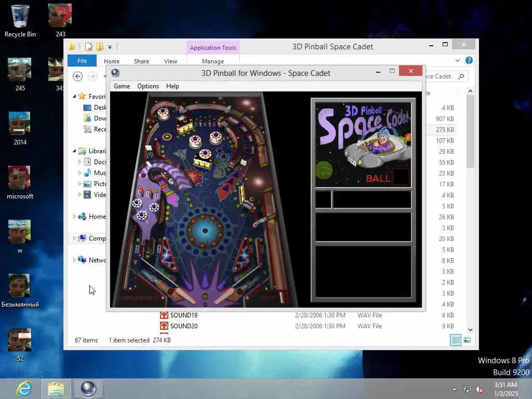Screen dimensions: 532x399
Task: Collapse the Favorites tree section
Action: [x=74, y=96]
